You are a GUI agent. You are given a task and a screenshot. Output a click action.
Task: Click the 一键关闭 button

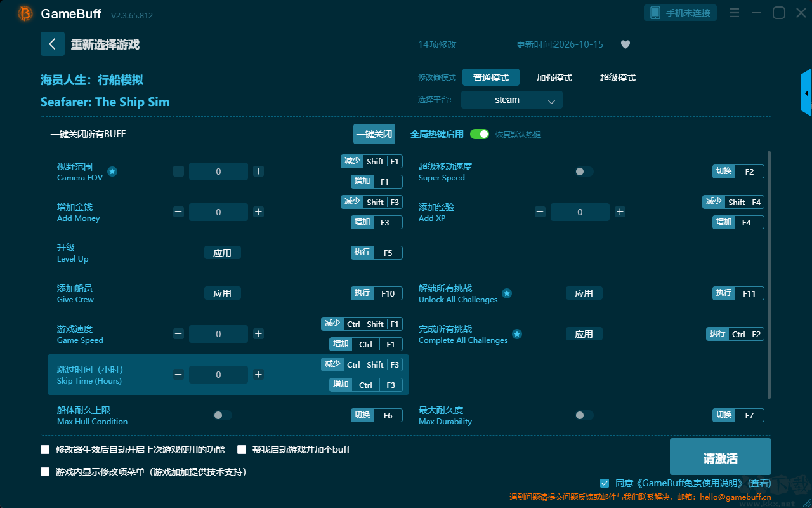(x=374, y=134)
